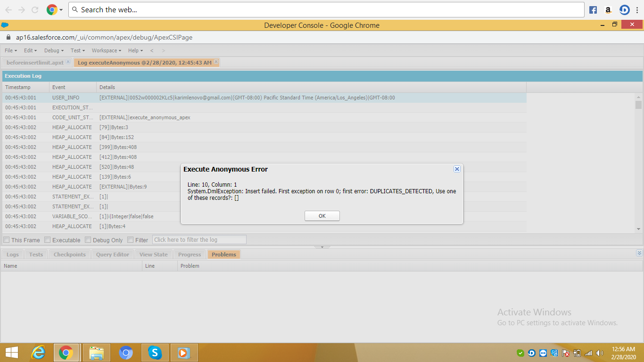Select the Query Editor tab

[x=113, y=255]
